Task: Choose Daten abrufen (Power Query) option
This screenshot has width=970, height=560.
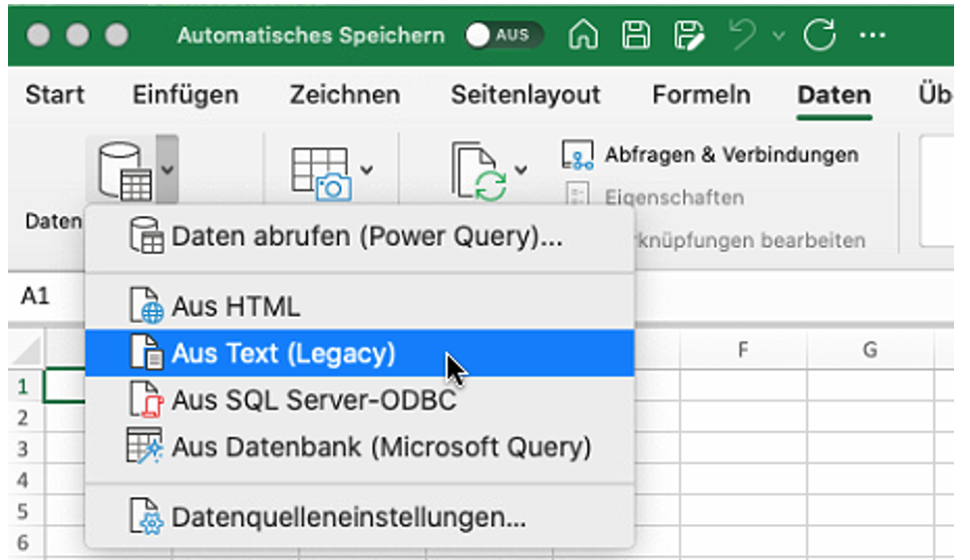Action: (366, 238)
